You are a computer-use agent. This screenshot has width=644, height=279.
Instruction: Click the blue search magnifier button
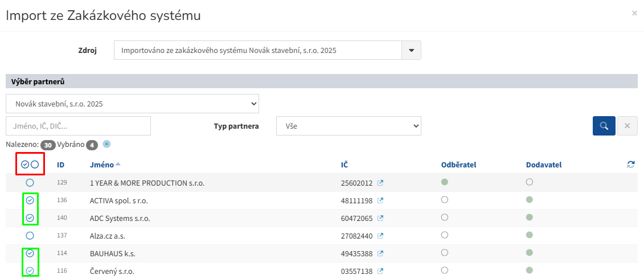604,126
